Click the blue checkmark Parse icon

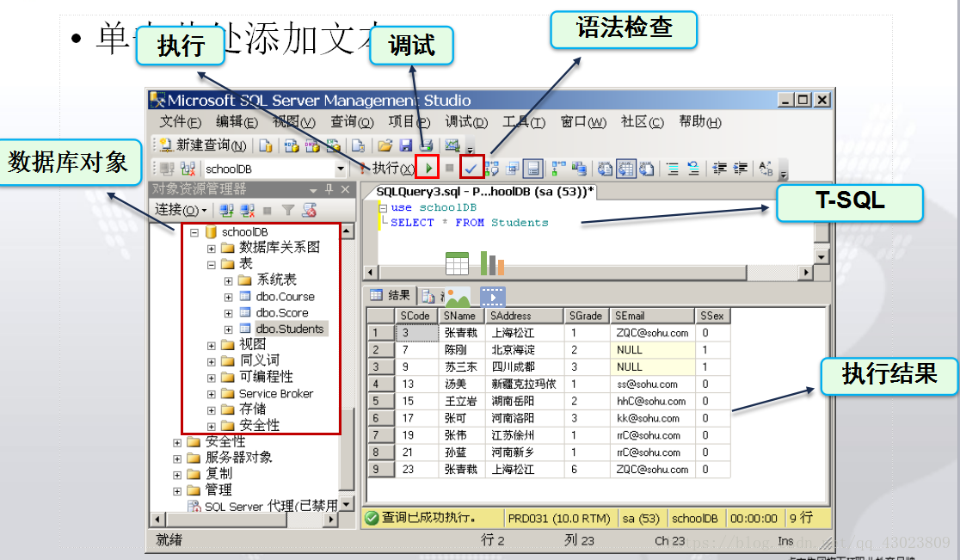click(x=471, y=168)
